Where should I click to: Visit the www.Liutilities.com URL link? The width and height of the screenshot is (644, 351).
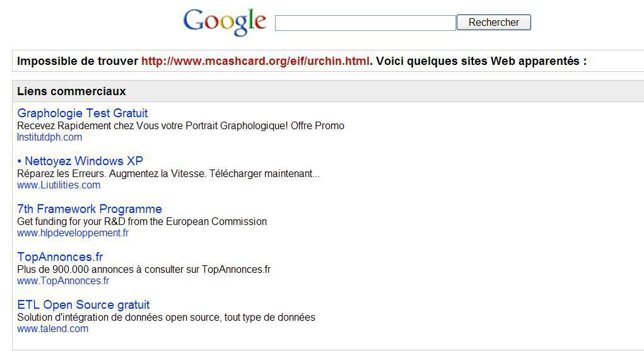(x=59, y=185)
